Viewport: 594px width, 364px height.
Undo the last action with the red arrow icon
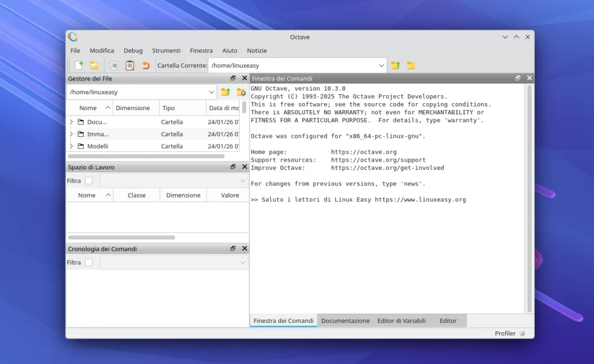click(146, 65)
